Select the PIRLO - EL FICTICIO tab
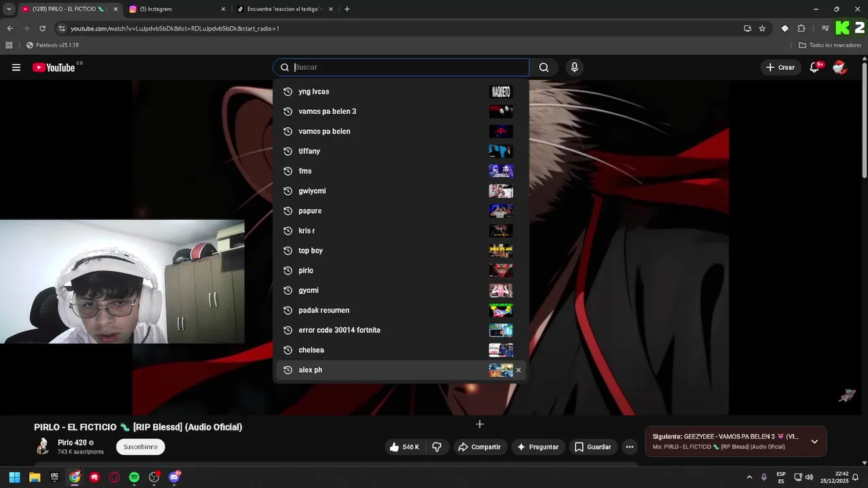 tap(69, 9)
